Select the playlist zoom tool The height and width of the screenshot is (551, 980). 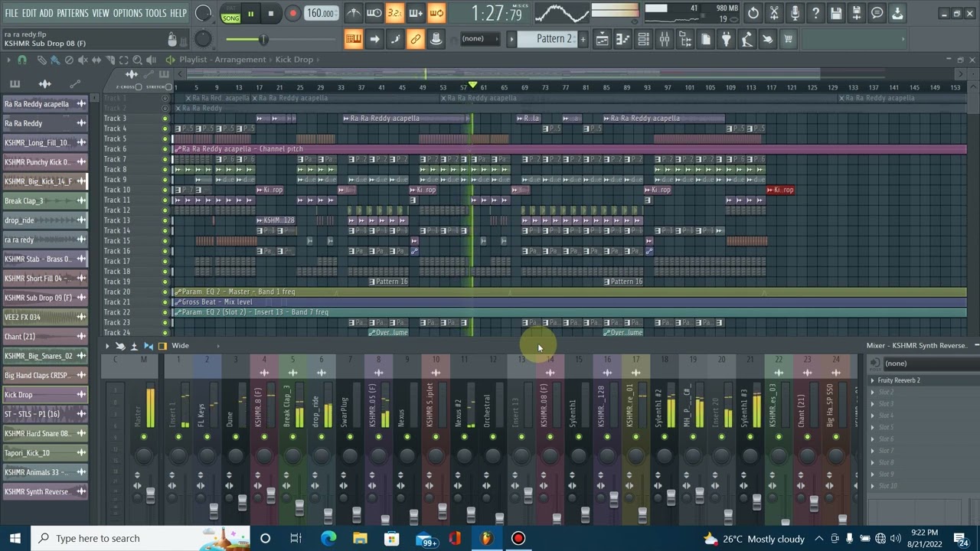tap(138, 60)
